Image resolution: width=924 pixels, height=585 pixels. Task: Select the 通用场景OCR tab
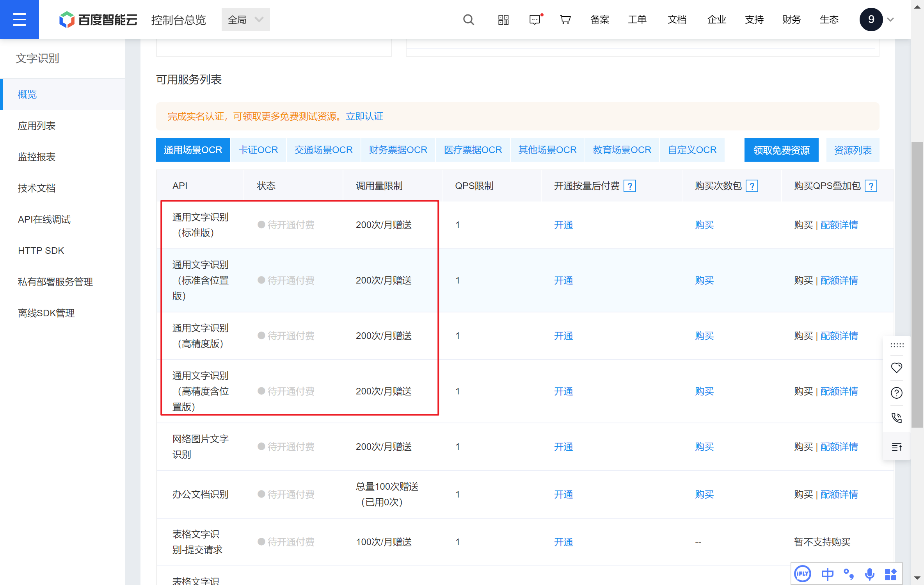[x=193, y=150]
